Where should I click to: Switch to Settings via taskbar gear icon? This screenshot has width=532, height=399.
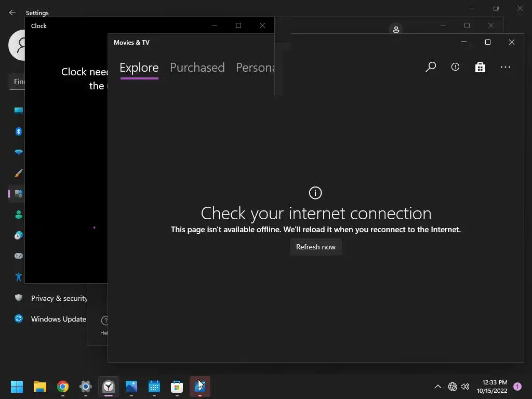pos(86,386)
